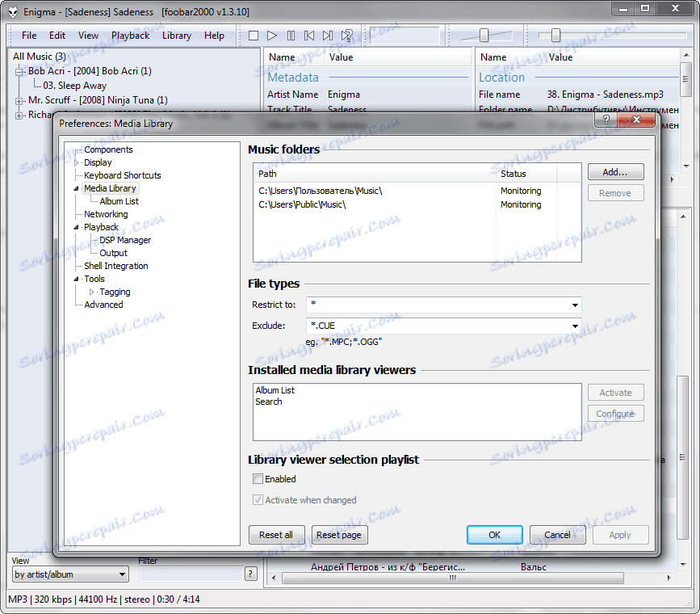Click the Add... music folder button
700x614 pixels.
[615, 172]
